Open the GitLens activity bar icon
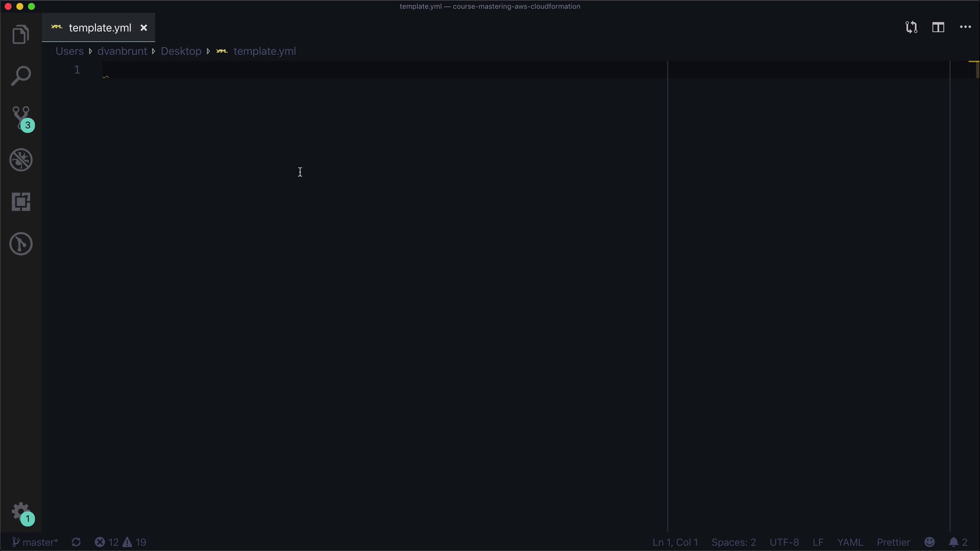 [21, 244]
